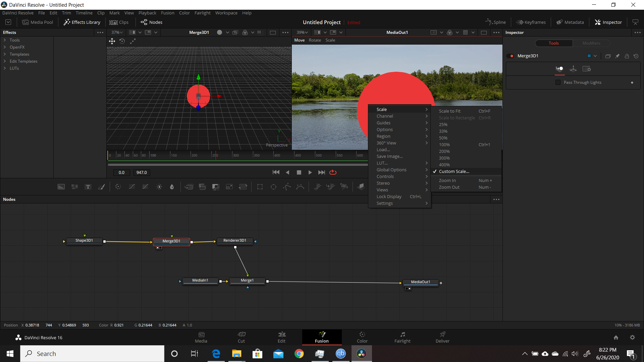Open Effects panel options menu
This screenshot has width=644, height=362.
[100, 33]
